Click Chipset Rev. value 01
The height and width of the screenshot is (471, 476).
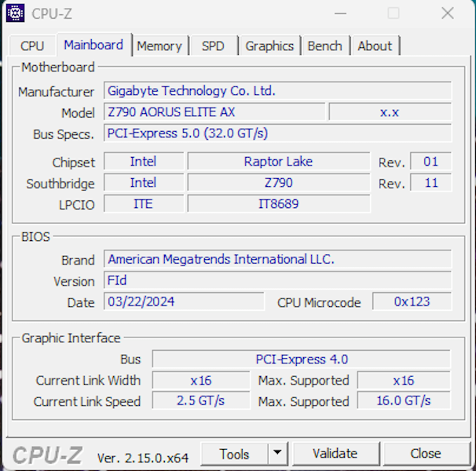(430, 161)
